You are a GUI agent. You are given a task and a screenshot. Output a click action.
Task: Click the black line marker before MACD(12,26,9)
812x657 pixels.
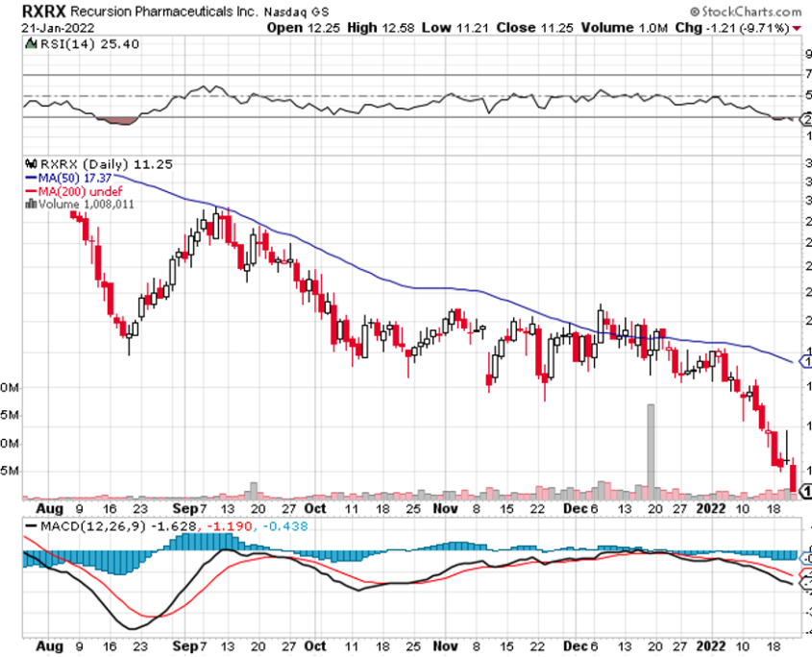click(32, 526)
